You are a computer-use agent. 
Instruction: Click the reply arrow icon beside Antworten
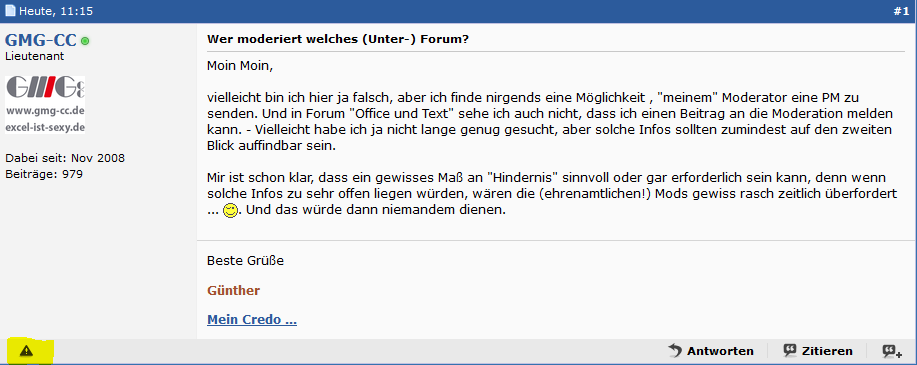point(675,351)
